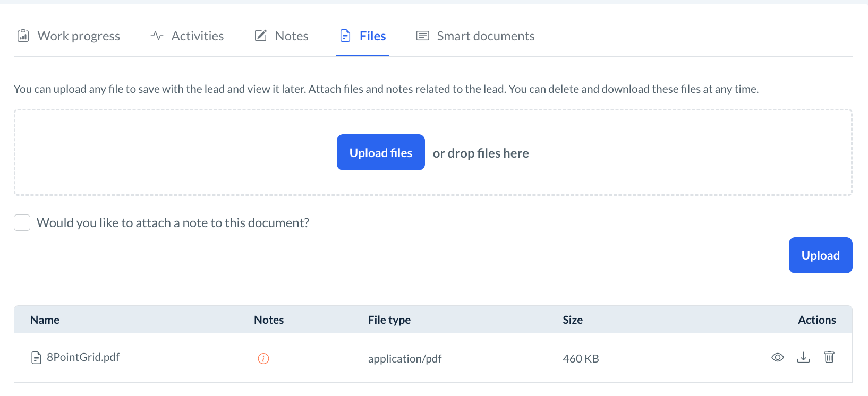Image resolution: width=868 pixels, height=396 pixels.
Task: Click the Name column header
Action: pyautogui.click(x=45, y=320)
